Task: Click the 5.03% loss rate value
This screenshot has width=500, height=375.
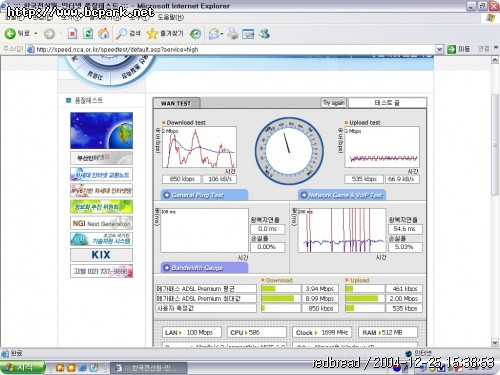Action: pos(405,247)
